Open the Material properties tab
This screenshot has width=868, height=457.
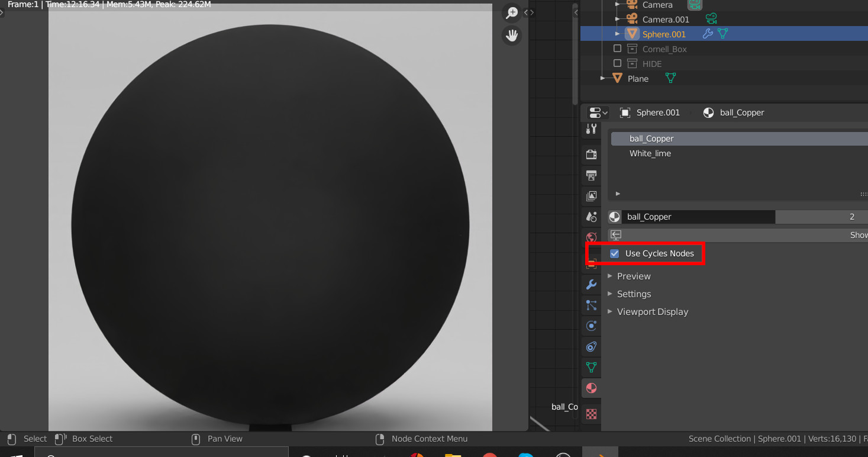click(591, 388)
